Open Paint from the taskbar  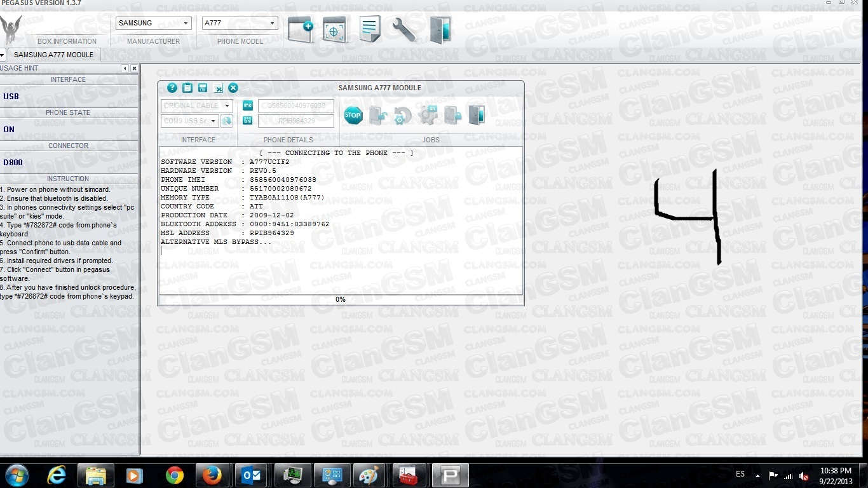tap(369, 475)
